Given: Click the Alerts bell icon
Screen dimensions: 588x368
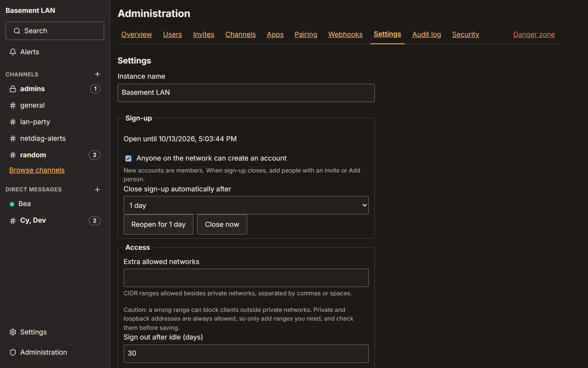Looking at the screenshot, I should coord(13,52).
